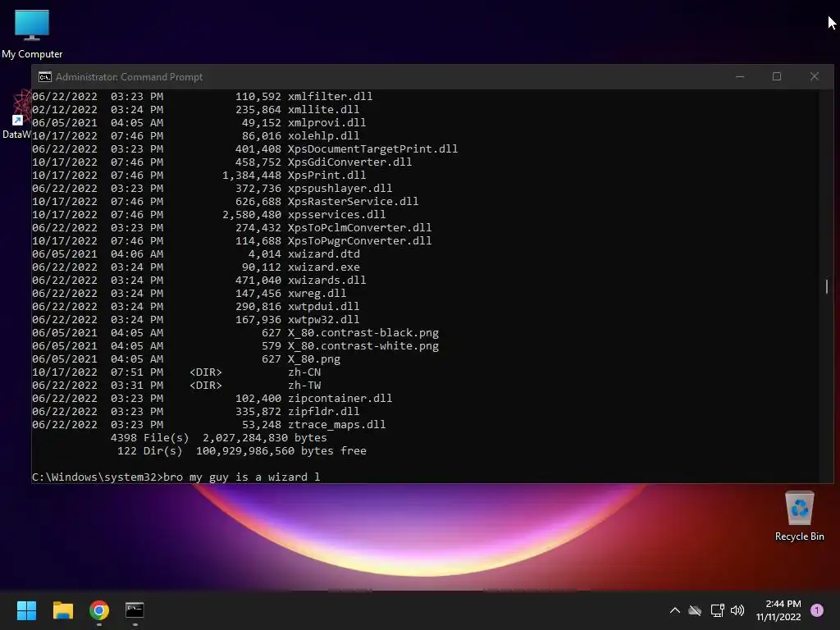Open Google Chrome from the taskbar
This screenshot has height=630, width=840.
[99, 610]
